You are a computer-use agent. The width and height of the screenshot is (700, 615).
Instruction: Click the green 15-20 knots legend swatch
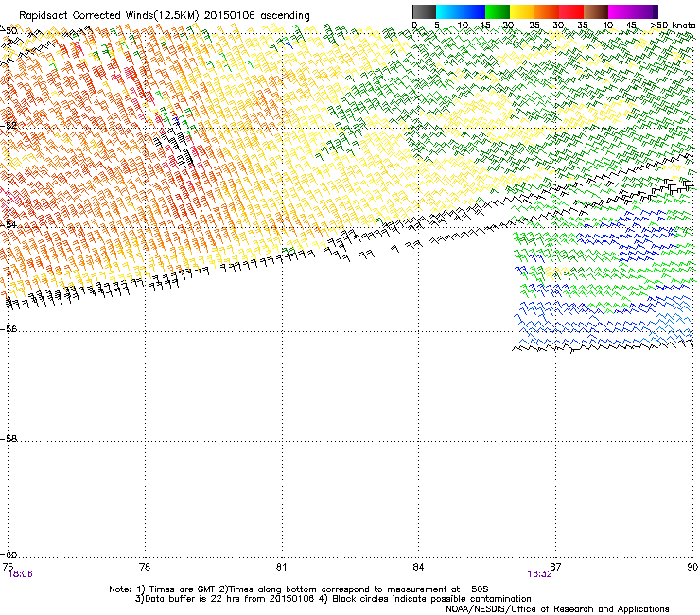(498, 11)
